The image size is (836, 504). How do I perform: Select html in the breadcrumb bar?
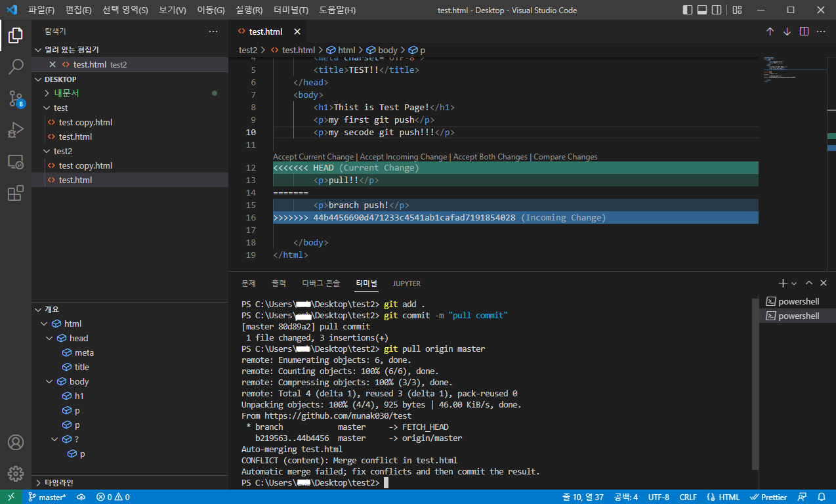[341, 50]
